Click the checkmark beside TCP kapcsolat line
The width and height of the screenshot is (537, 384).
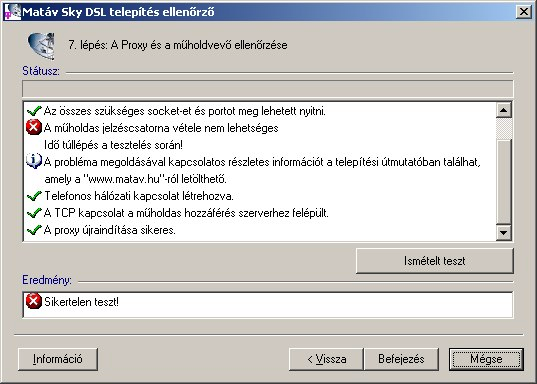[x=34, y=213]
